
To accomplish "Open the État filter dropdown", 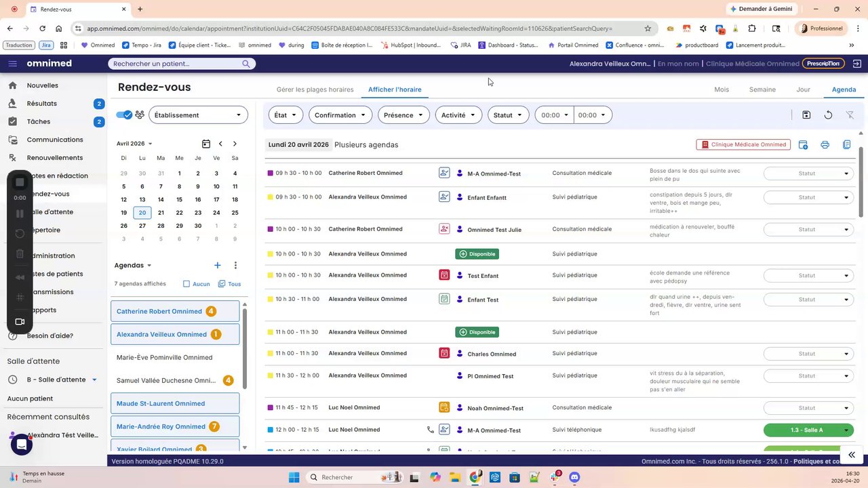I will tap(285, 115).
